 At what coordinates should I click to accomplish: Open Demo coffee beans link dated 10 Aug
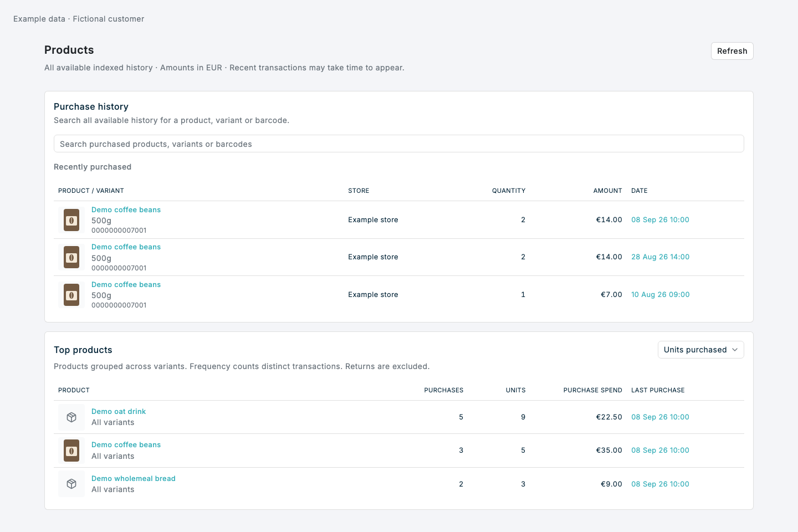coord(126,285)
